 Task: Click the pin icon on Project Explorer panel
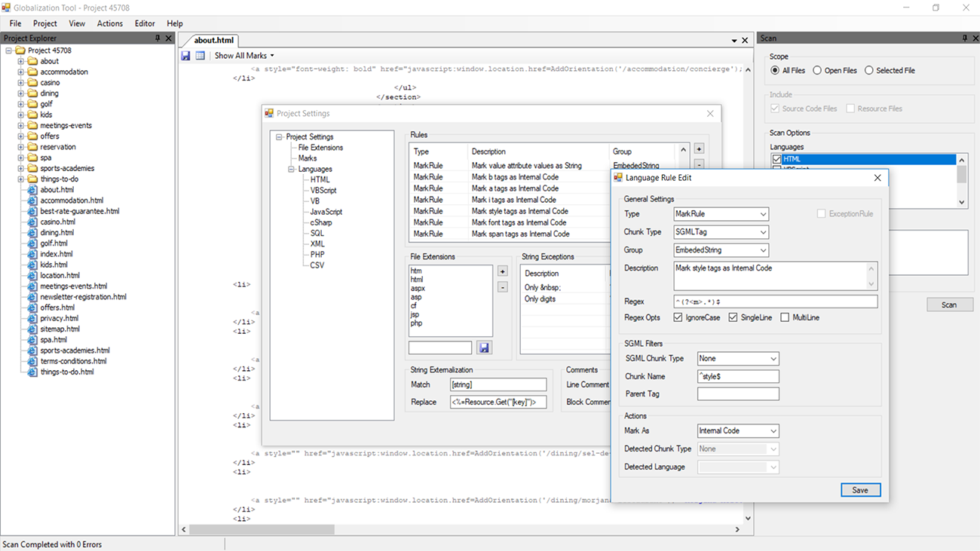click(x=158, y=38)
